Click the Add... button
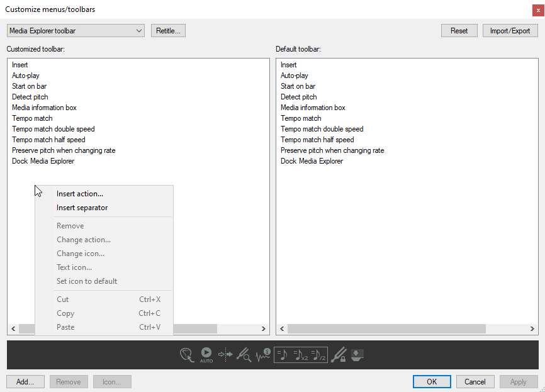545x392 pixels. (25, 381)
